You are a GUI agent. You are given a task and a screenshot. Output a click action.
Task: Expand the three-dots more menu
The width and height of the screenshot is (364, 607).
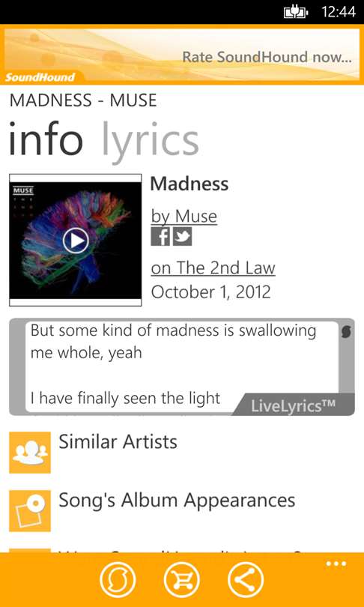[336, 564]
